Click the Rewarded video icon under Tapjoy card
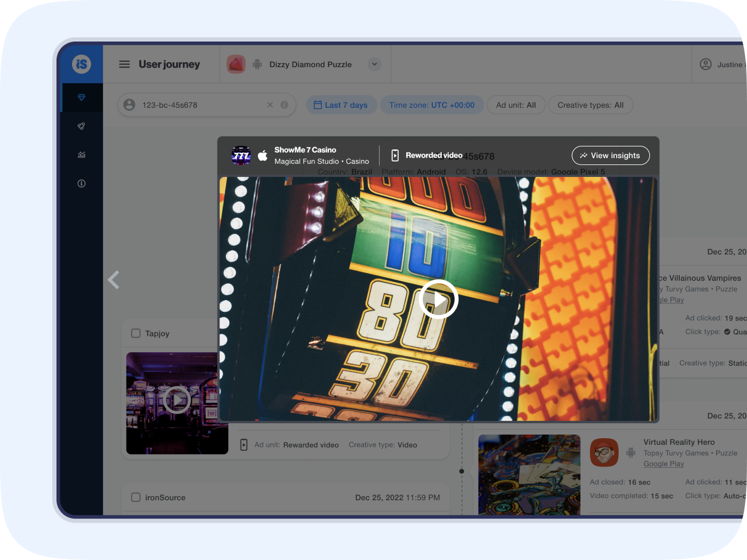747x560 pixels. coord(244,445)
